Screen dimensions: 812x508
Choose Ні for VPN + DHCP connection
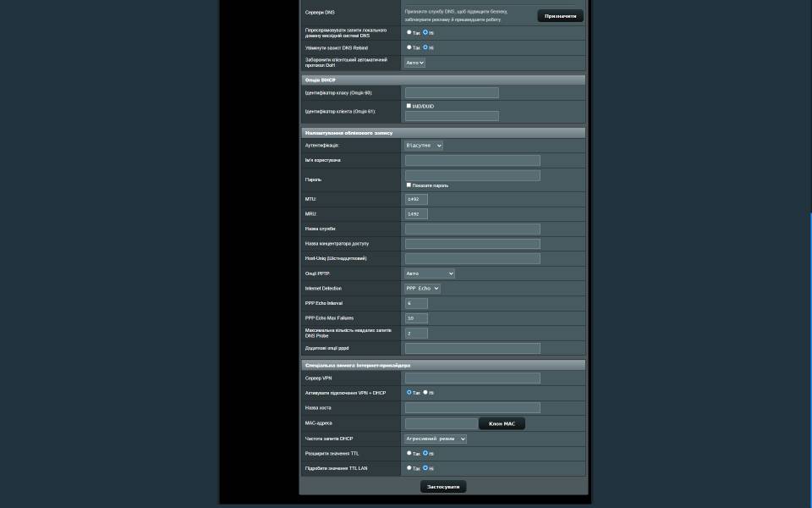(425, 393)
